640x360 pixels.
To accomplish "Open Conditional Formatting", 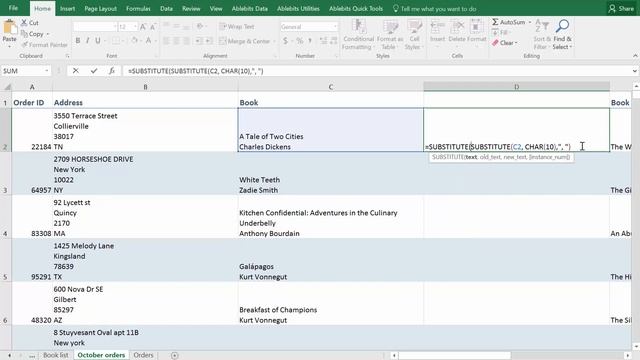I will (358, 35).
